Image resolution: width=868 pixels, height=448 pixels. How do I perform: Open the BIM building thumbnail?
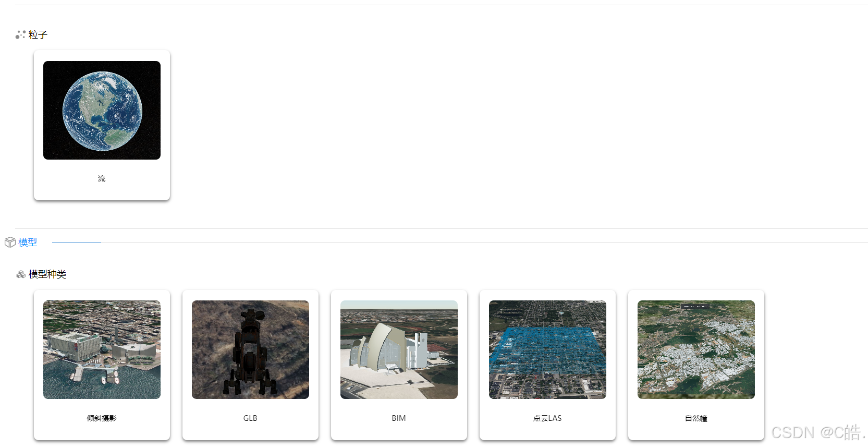(399, 349)
